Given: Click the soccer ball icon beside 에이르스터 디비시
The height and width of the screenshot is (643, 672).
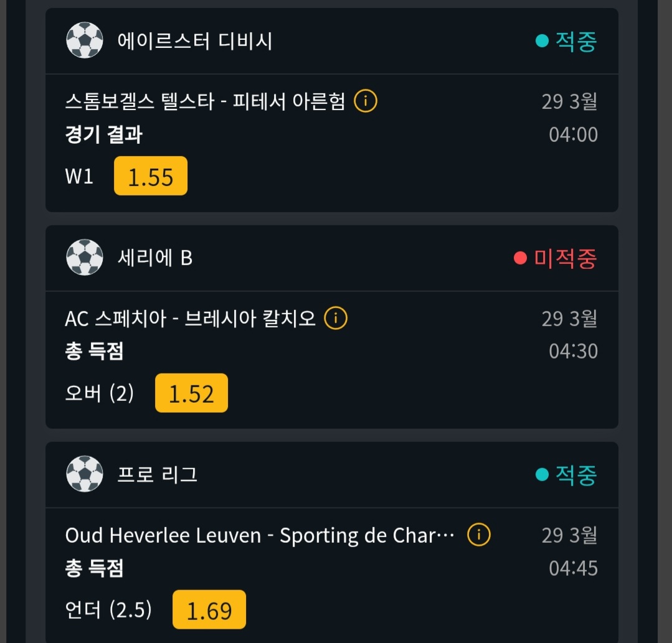Looking at the screenshot, I should point(85,40).
